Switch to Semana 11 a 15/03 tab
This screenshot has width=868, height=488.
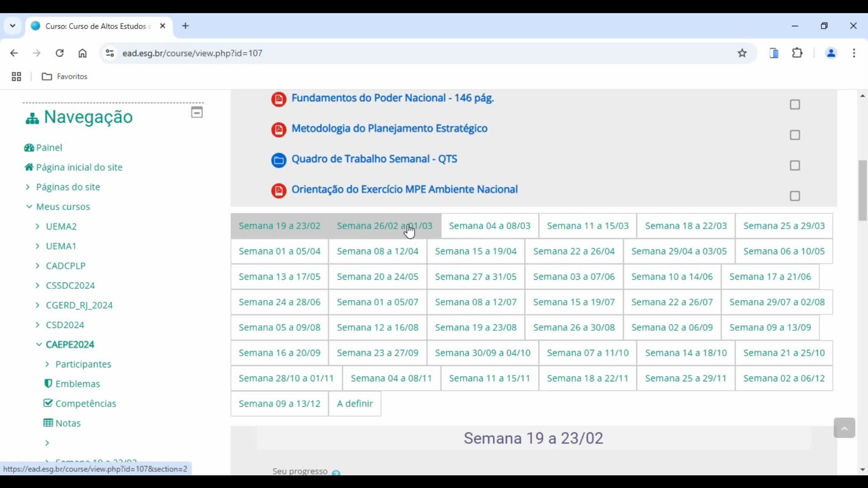click(x=588, y=226)
